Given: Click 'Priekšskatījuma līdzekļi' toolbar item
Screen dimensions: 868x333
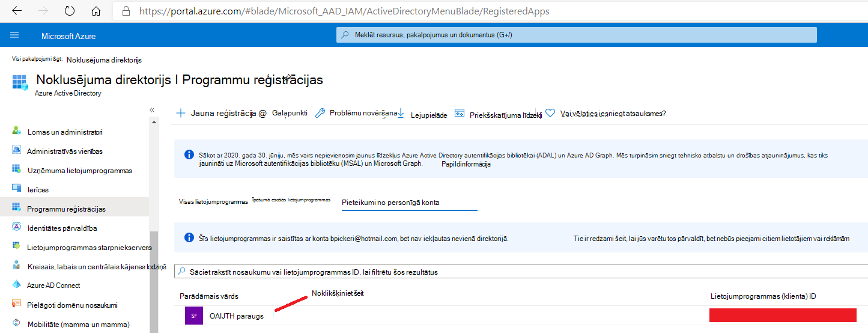Looking at the screenshot, I should click(499, 114).
